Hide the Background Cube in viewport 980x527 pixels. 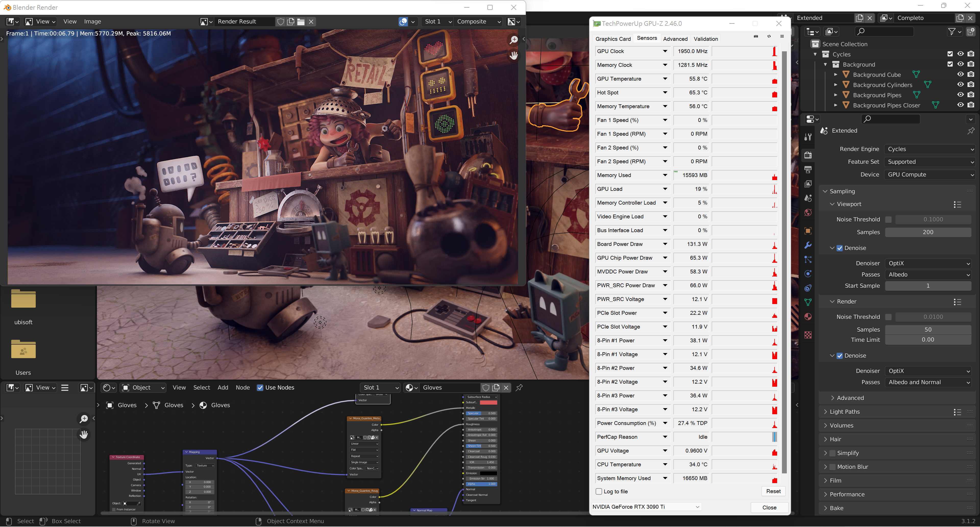[x=961, y=74]
